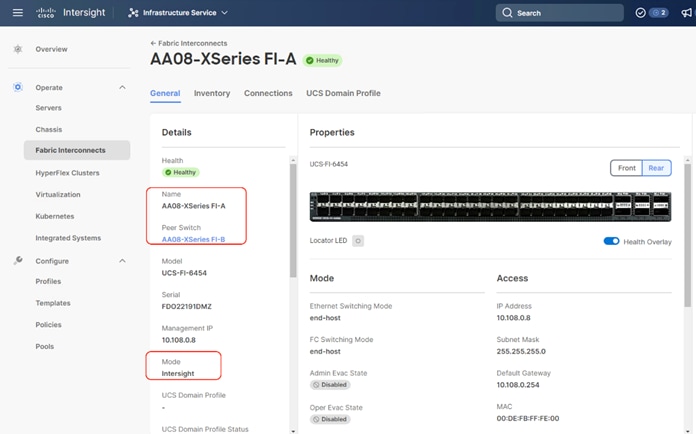This screenshot has width=696, height=434.
Task: Click the Cisco Intersight logo
Action: [71, 13]
